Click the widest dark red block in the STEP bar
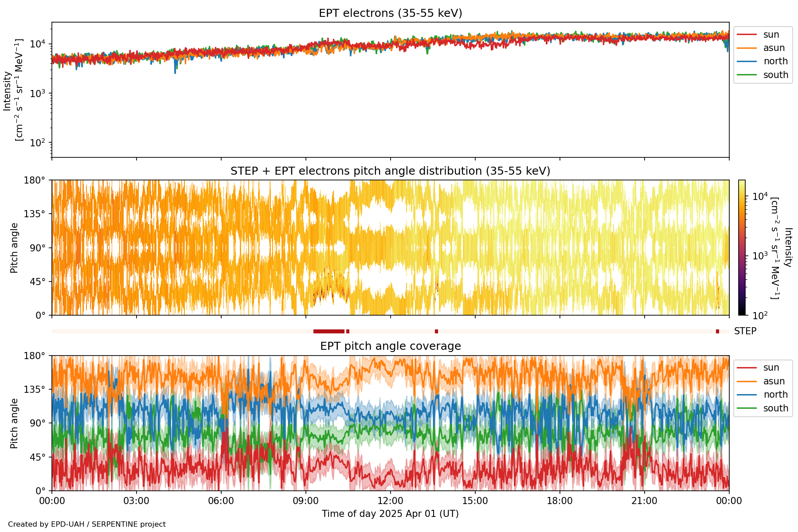Image resolution: width=798 pixels, height=532 pixels. (329, 331)
